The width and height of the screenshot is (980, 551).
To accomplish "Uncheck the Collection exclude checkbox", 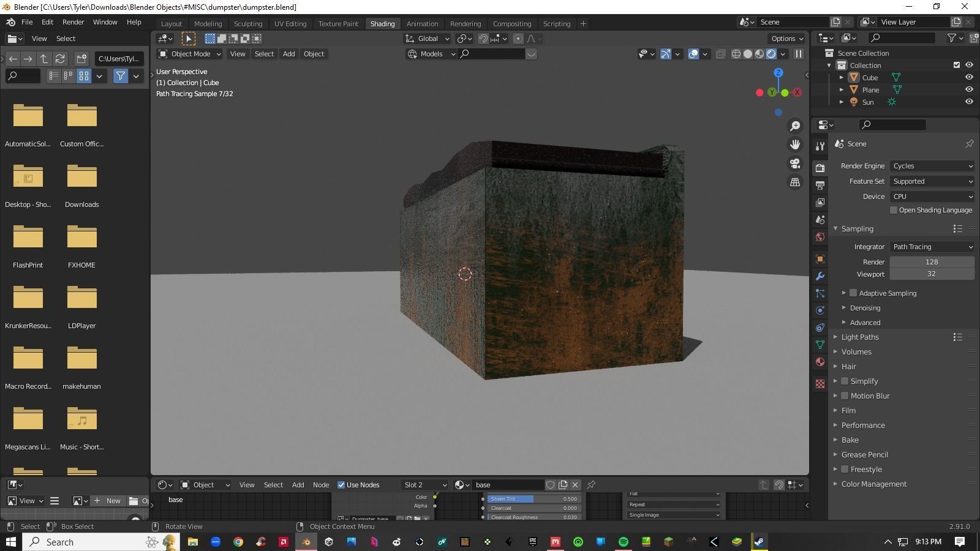I will 957,66.
